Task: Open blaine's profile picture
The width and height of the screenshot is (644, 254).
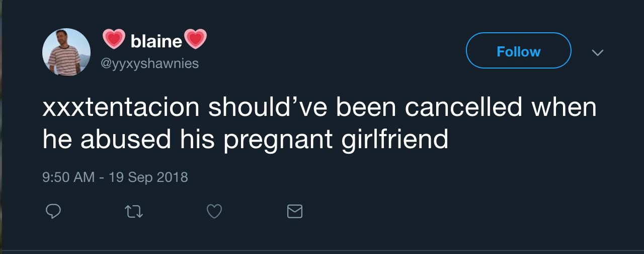Action: pos(66,52)
